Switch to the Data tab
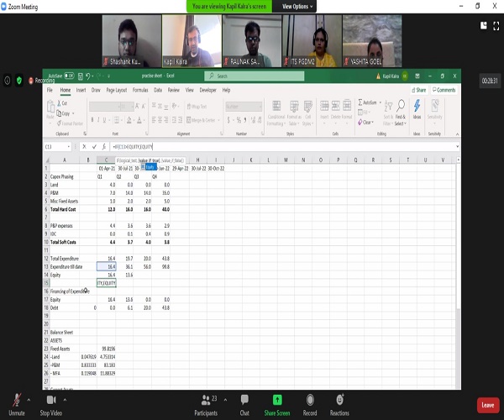 [x=158, y=90]
